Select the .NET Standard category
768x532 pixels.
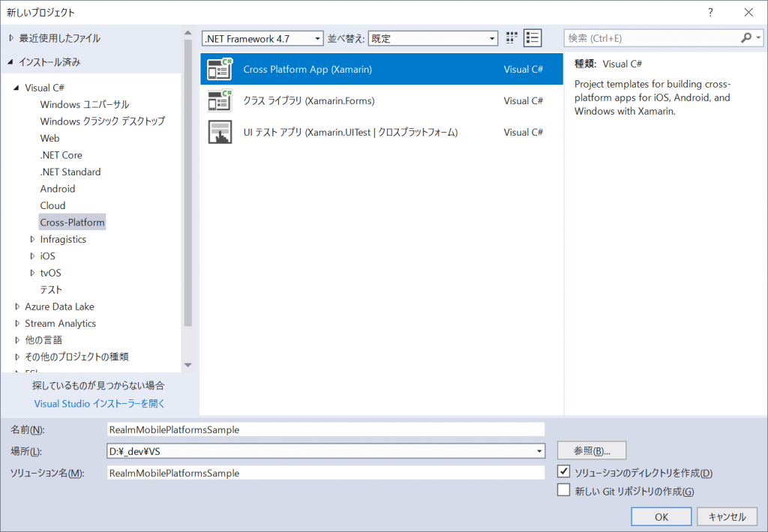70,172
